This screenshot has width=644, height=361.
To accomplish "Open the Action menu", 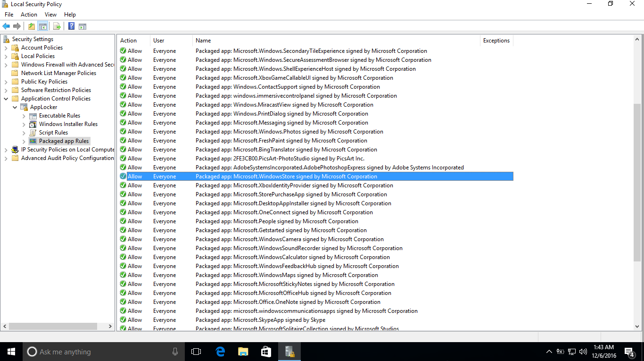I will (x=29, y=15).
